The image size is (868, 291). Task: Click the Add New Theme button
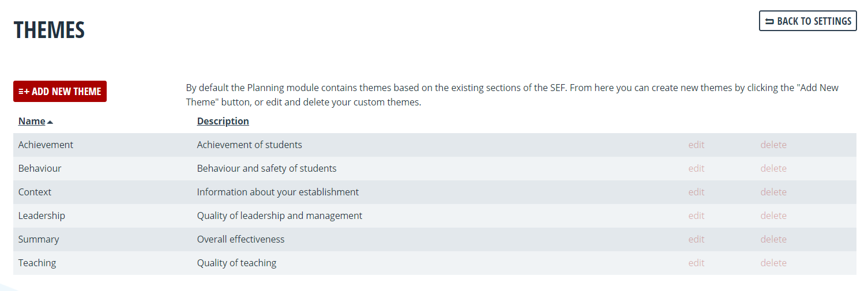click(60, 91)
